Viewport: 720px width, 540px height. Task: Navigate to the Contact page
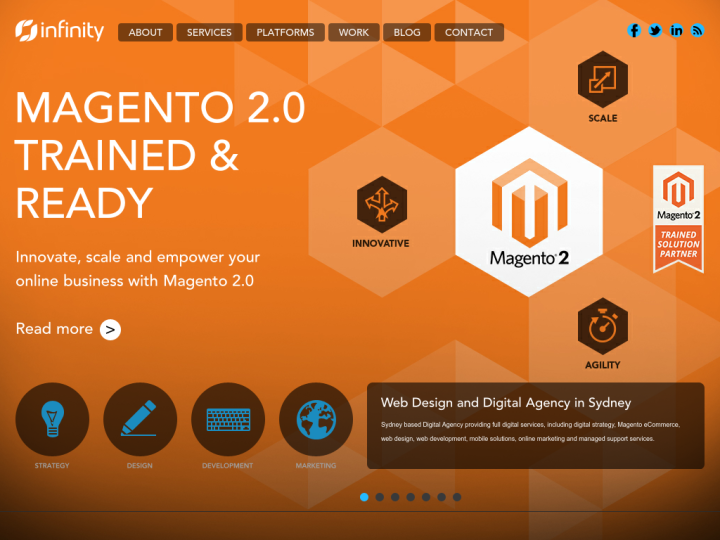click(469, 32)
